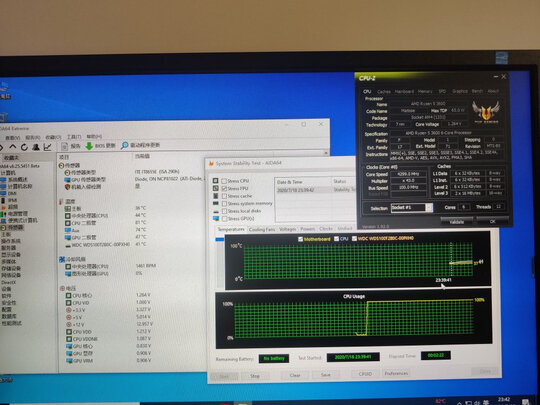The width and height of the screenshot is (540, 405).
Task: Click the OK button in CPU-Z
Action: pos(492,221)
